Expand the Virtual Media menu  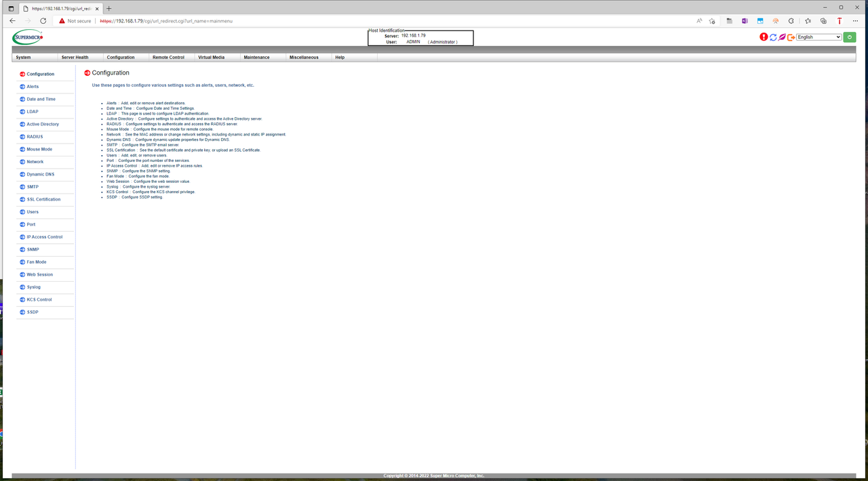tap(211, 58)
